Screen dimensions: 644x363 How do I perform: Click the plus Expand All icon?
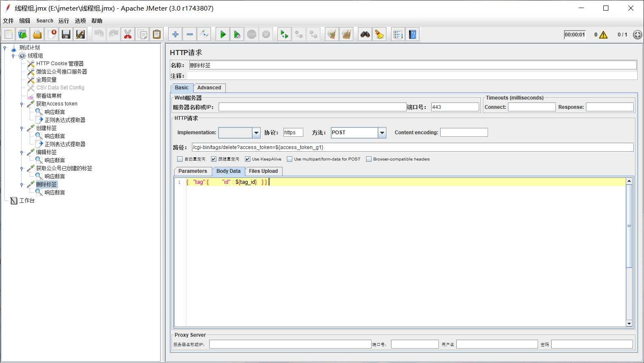click(x=175, y=34)
